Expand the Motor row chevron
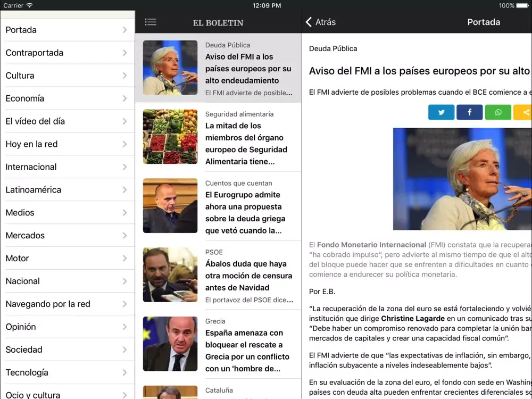Image resolution: width=532 pixels, height=399 pixels. tap(125, 258)
